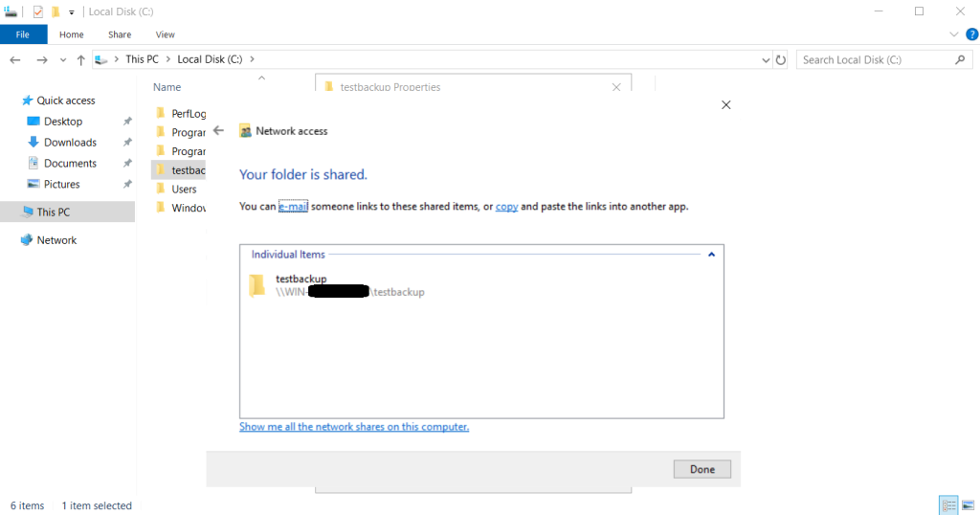This screenshot has height=515, width=980.
Task: Select Pictures in Quick access
Action: [62, 185]
